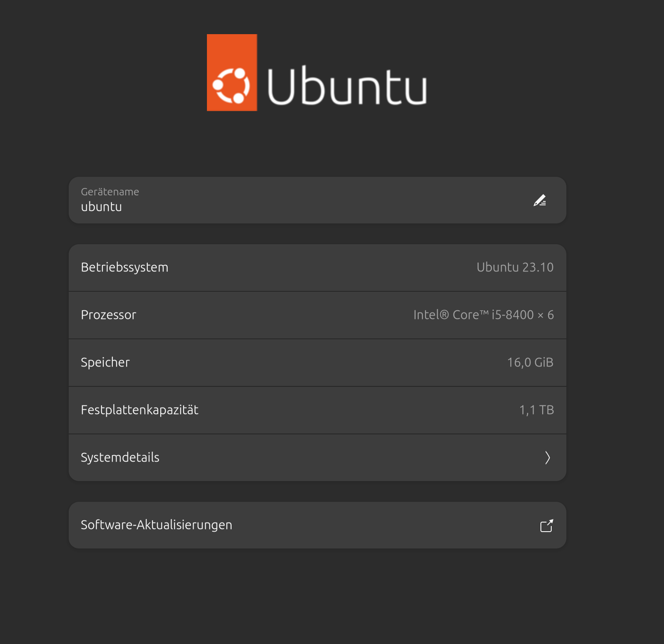664x644 pixels.
Task: Open external link icon for Software-Aktualisierungen
Action: tap(546, 526)
